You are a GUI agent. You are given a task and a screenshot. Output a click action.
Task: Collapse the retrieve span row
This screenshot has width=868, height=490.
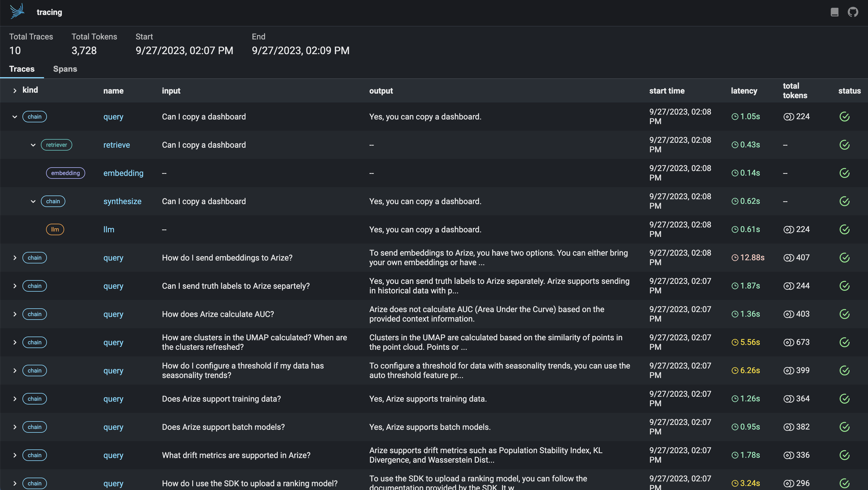(x=33, y=145)
